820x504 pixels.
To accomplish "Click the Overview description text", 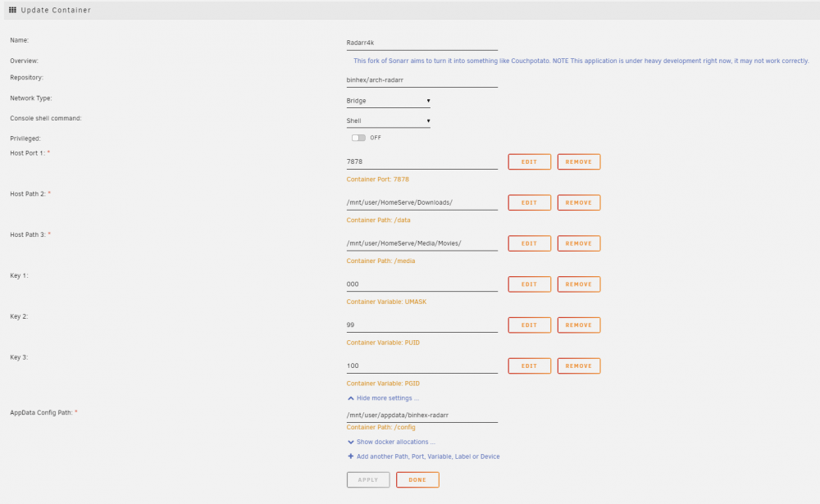I will [581, 61].
